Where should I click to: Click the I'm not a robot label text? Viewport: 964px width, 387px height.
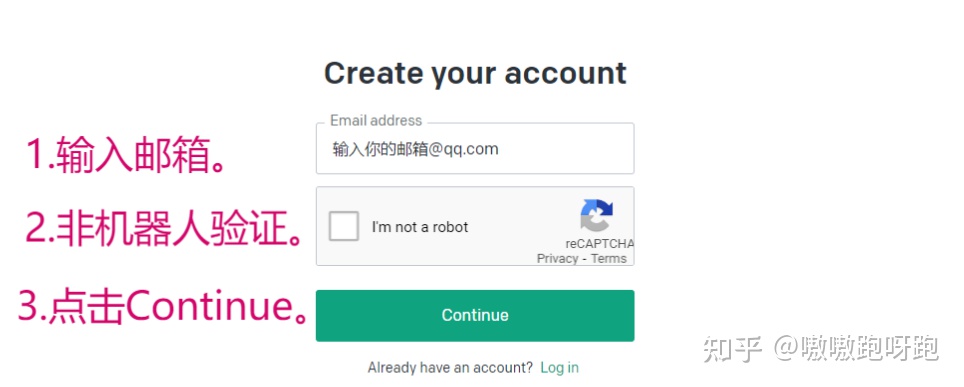click(x=420, y=227)
